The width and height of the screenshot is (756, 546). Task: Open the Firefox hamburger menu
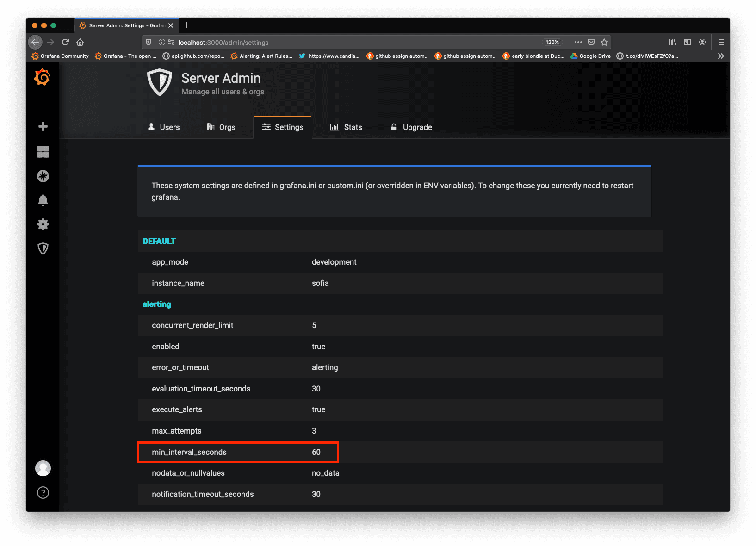721,42
